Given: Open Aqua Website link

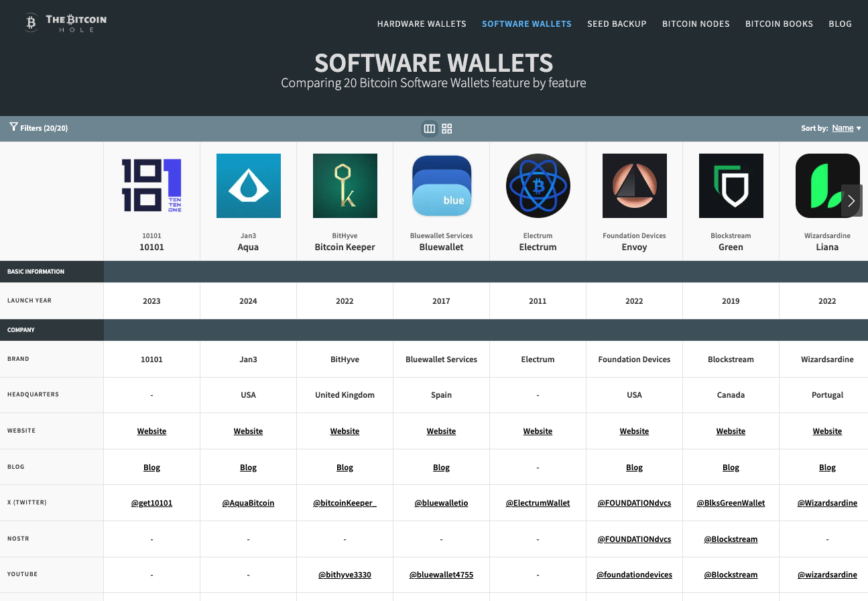Looking at the screenshot, I should 249,431.
